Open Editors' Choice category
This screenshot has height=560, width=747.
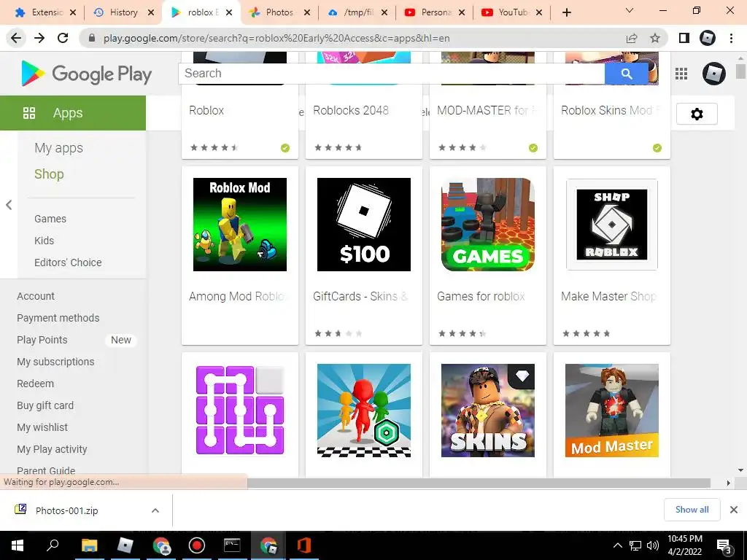[x=68, y=262]
